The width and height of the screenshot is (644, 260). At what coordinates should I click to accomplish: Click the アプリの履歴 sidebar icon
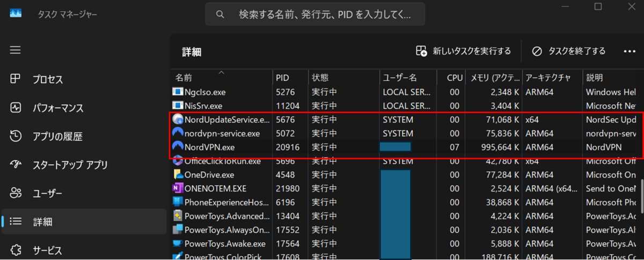[x=16, y=136]
